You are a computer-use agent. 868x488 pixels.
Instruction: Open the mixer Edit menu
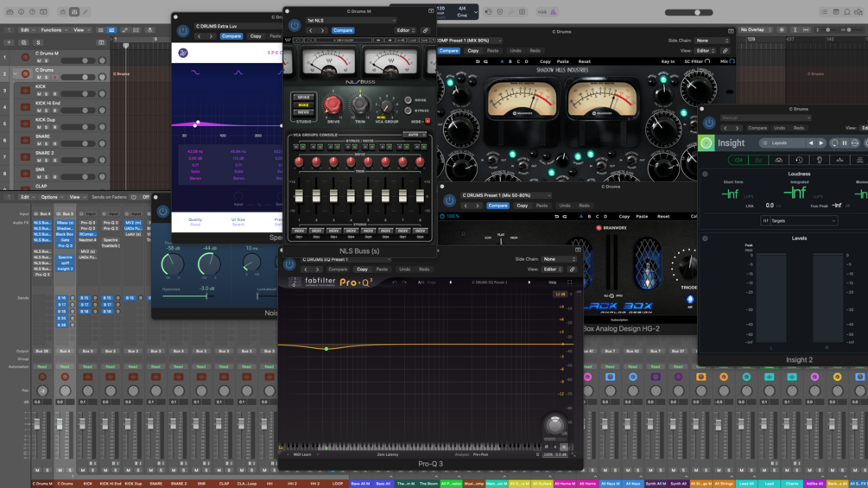pos(26,197)
